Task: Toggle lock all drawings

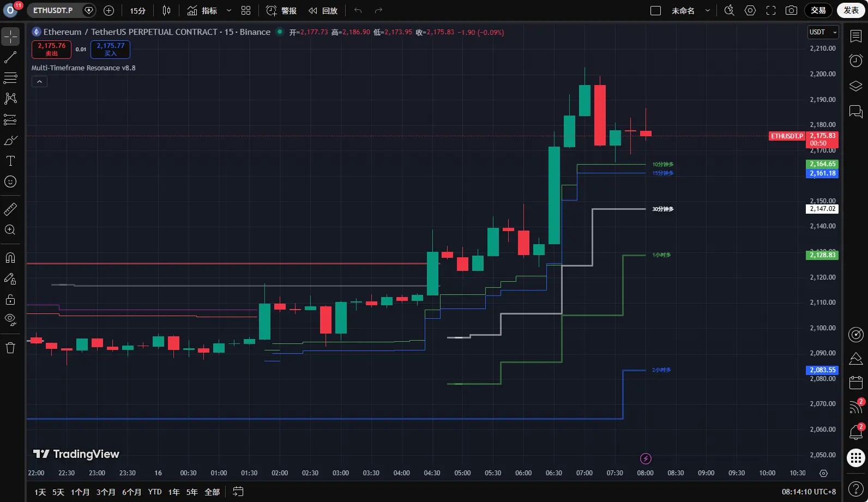Action: click(10, 299)
